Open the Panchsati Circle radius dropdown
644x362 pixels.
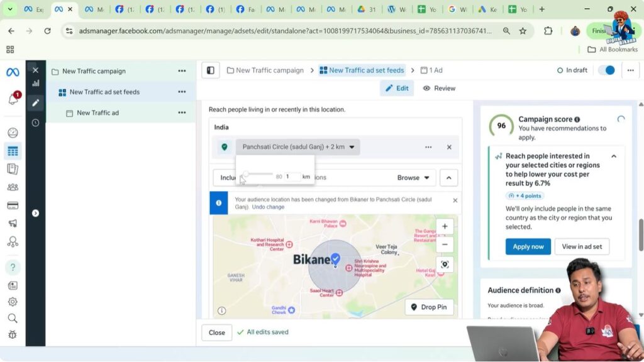[352, 147]
